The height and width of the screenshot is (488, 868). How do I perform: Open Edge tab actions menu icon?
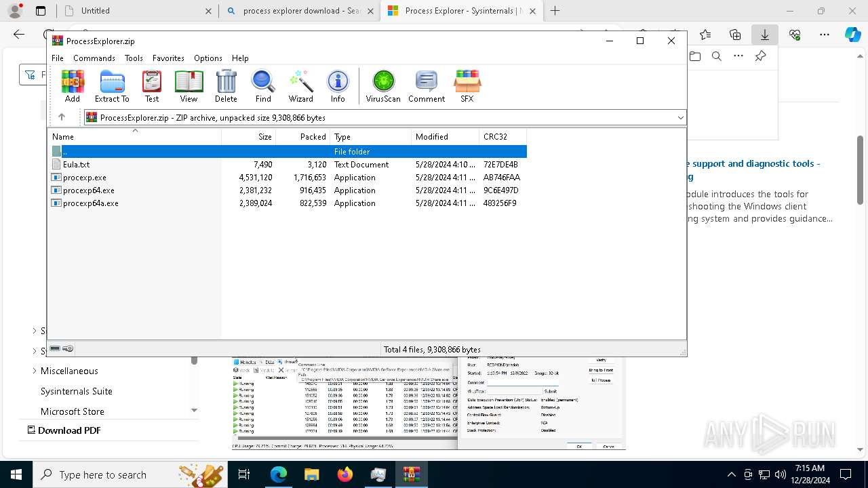pos(41,11)
